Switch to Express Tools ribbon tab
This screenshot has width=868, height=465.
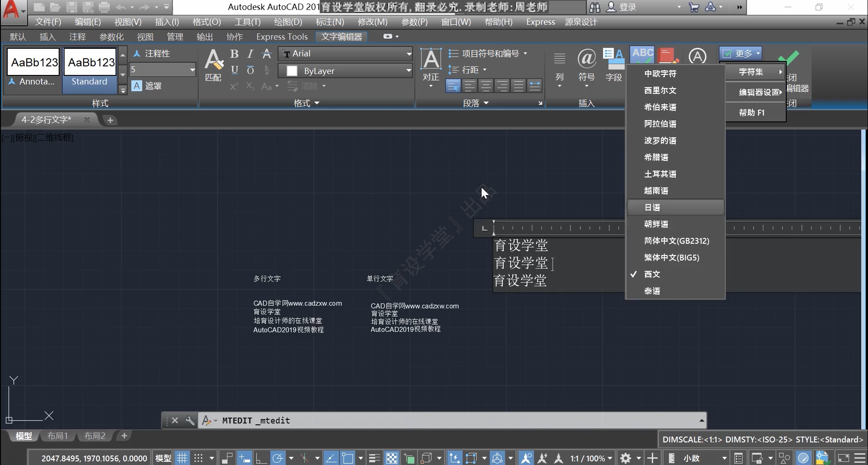coord(282,37)
